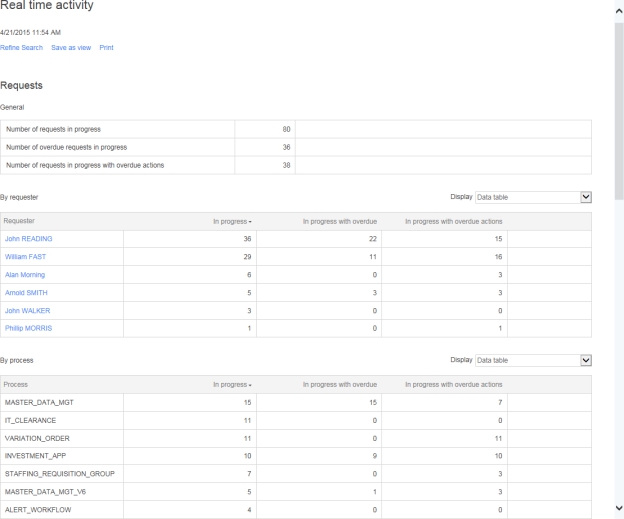Click the Save as view link
Screen dimensions: 624x519
tap(70, 48)
